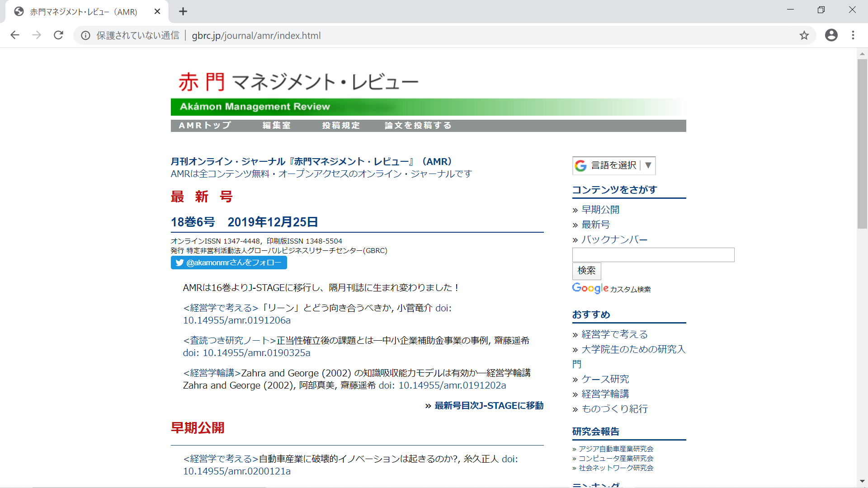Screen dimensions: 868x488
Task: Open the Chrome profile avatar icon
Action: click(x=831, y=35)
